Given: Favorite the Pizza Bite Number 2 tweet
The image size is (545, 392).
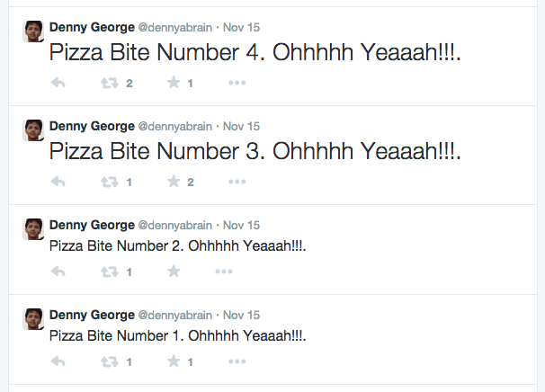Looking at the screenshot, I should 174,272.
